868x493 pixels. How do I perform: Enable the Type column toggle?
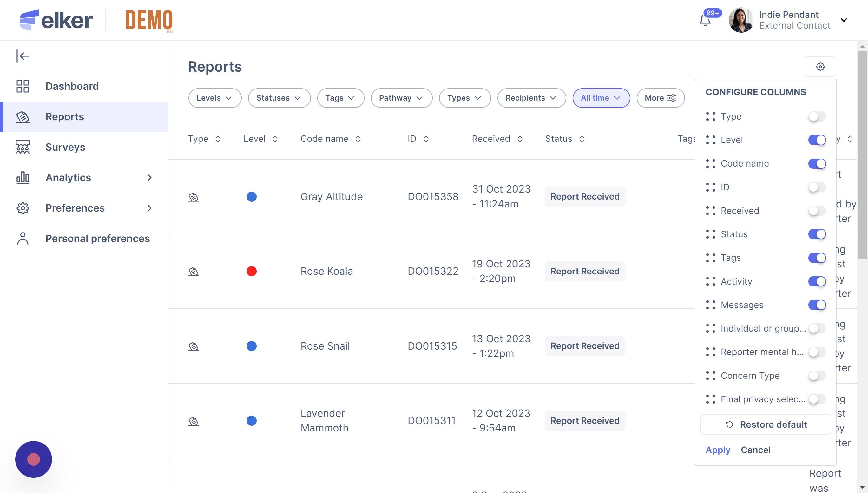817,116
